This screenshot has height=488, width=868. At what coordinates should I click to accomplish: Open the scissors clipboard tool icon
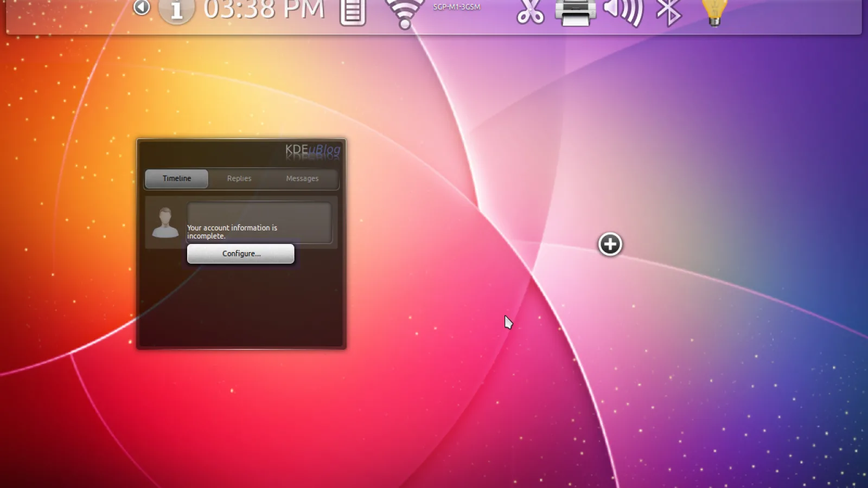[x=530, y=12]
